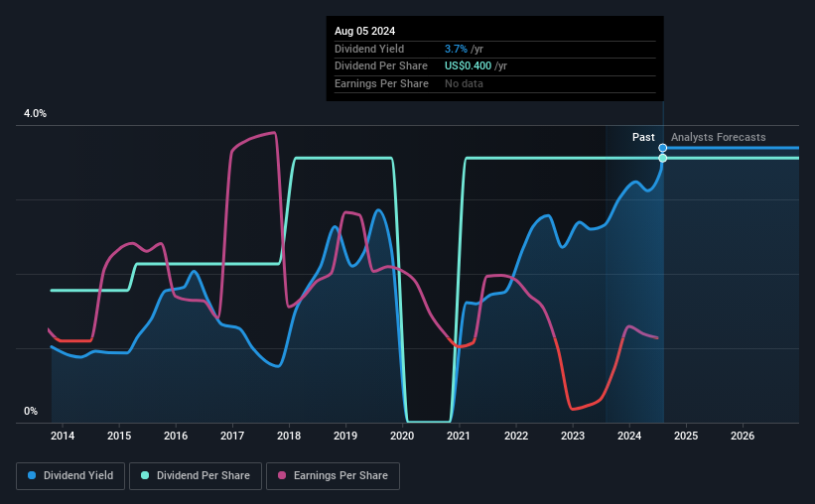
Task: Click the Aug 05 2024 tooltip date header
Action: click(365, 31)
